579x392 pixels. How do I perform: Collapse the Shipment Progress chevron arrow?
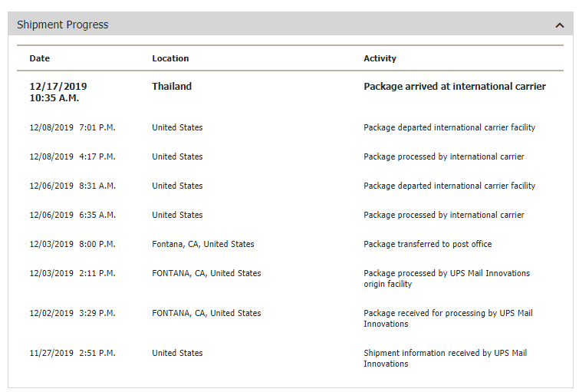pyautogui.click(x=559, y=25)
